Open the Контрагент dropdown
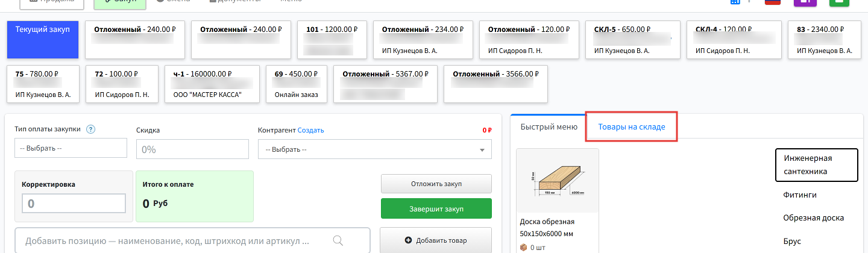Screen dimensions: 868x253 [375, 149]
